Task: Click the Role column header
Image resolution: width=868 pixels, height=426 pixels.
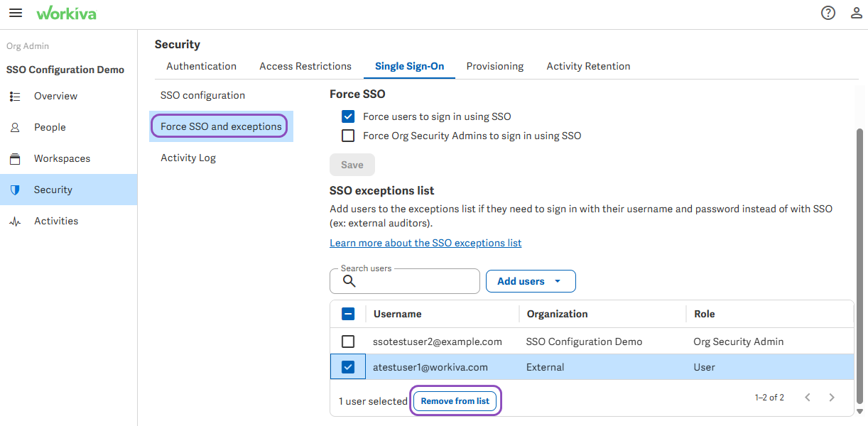Action: [704, 314]
